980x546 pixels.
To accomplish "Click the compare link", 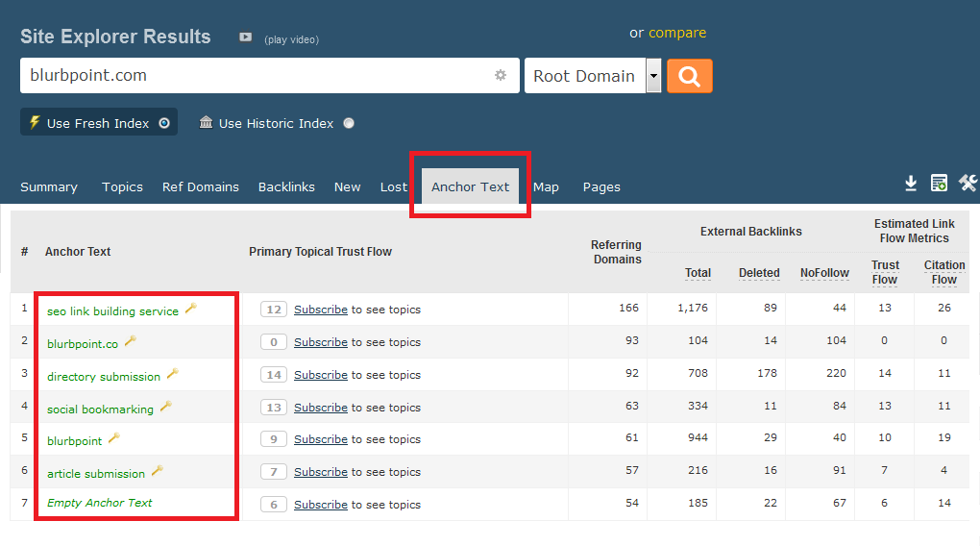I will (x=676, y=33).
